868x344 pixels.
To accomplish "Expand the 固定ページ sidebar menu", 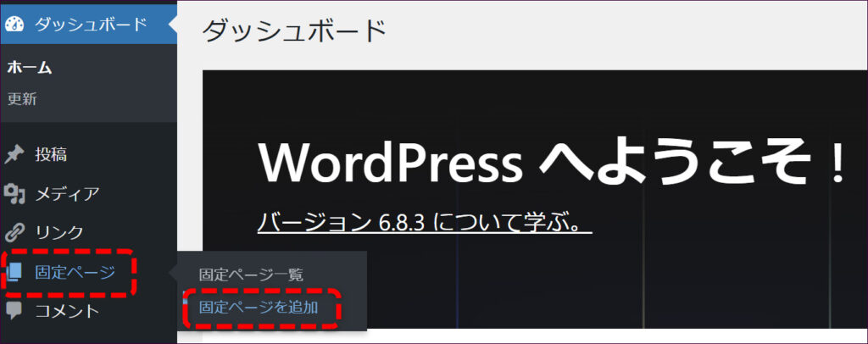I will pyautogui.click(x=75, y=272).
